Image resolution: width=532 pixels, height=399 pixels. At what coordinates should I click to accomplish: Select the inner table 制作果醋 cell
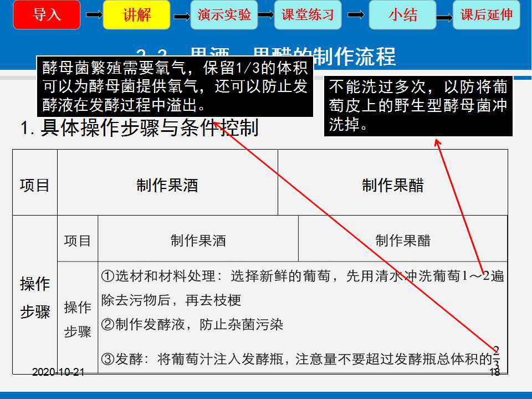coord(403,238)
